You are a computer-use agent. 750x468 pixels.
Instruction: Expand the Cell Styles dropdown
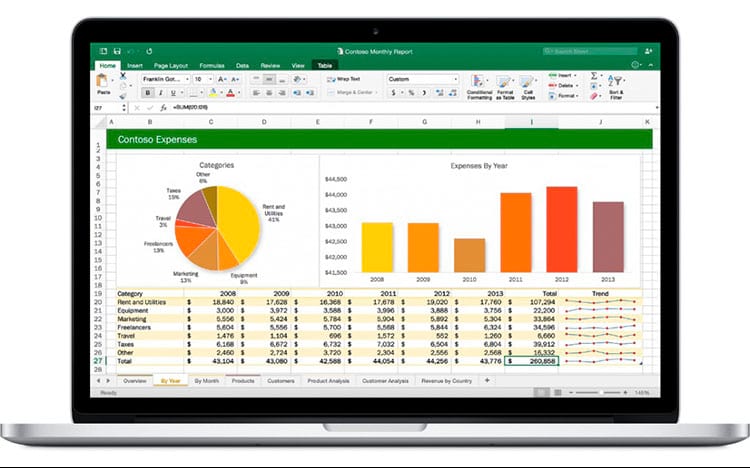(x=536, y=80)
